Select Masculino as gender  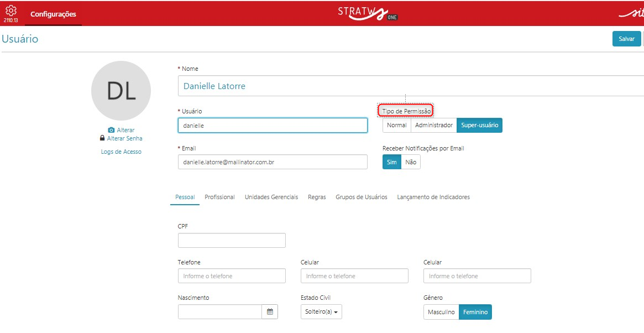click(441, 312)
